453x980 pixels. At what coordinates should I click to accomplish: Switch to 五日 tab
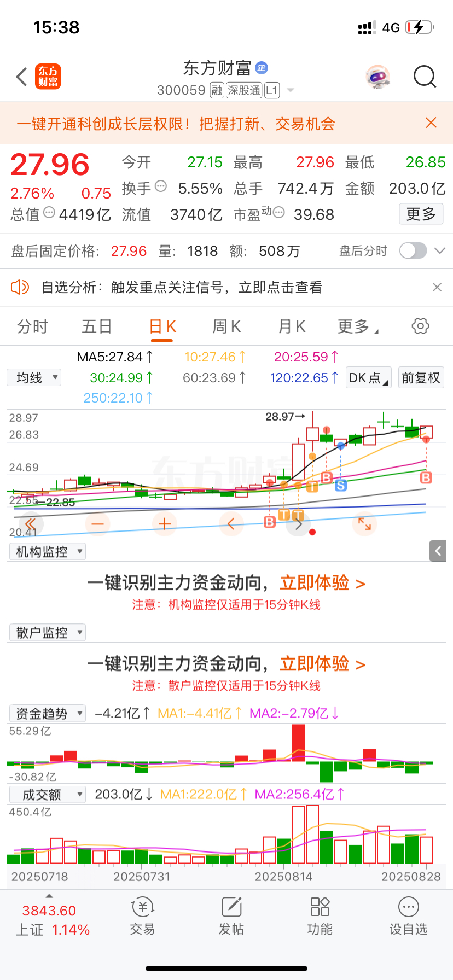(x=97, y=326)
